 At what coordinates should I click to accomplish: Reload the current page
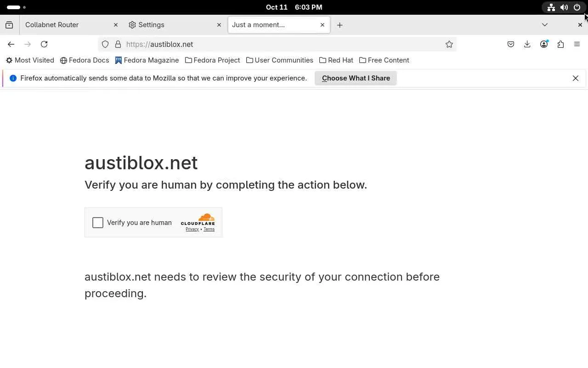(x=44, y=44)
